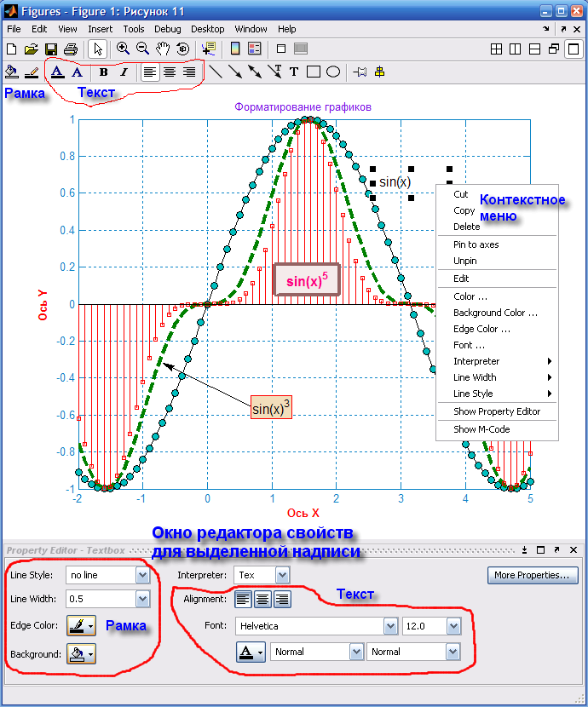
Task: Expand the Line Width submenu
Action: tap(498, 377)
